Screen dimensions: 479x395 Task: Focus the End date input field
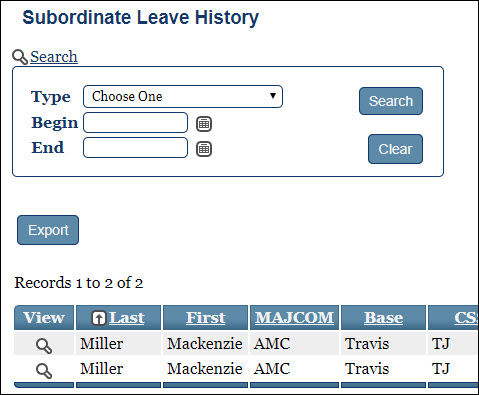click(135, 147)
